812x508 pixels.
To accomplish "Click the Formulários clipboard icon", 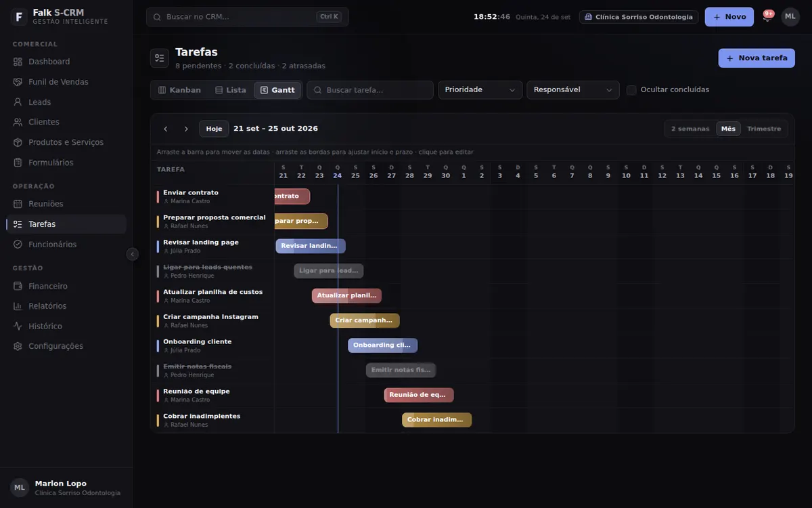I will 18,163.
